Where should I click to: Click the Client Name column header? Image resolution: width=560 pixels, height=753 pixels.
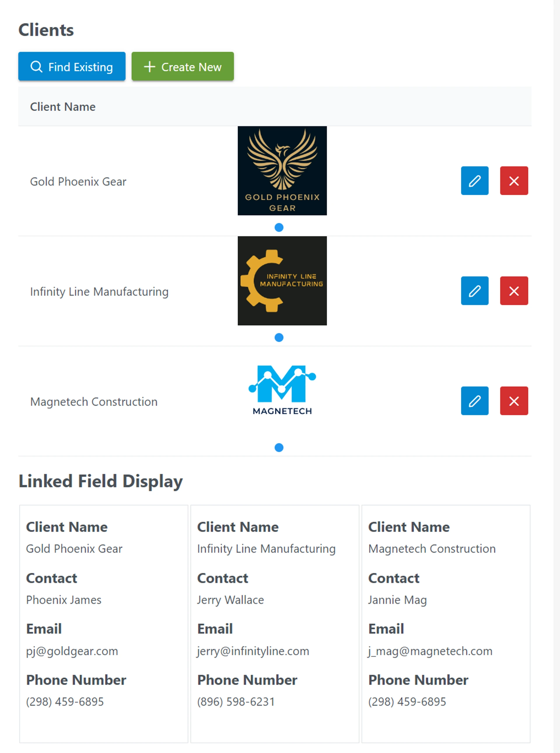pyautogui.click(x=63, y=107)
